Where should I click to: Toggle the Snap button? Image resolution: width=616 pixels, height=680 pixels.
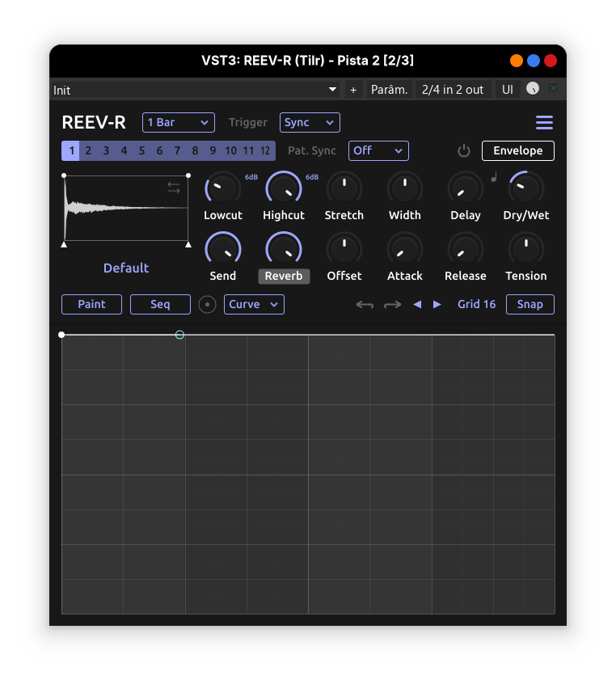click(530, 304)
